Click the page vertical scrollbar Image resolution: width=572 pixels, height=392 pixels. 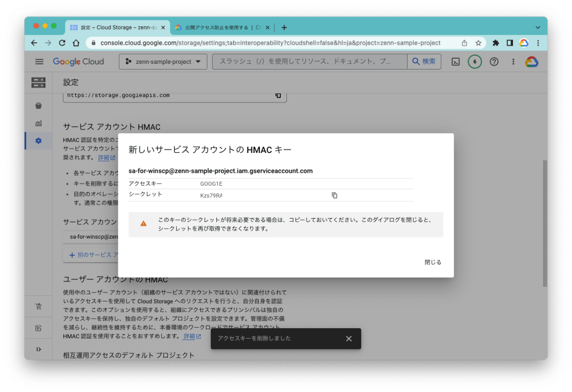(x=545, y=223)
